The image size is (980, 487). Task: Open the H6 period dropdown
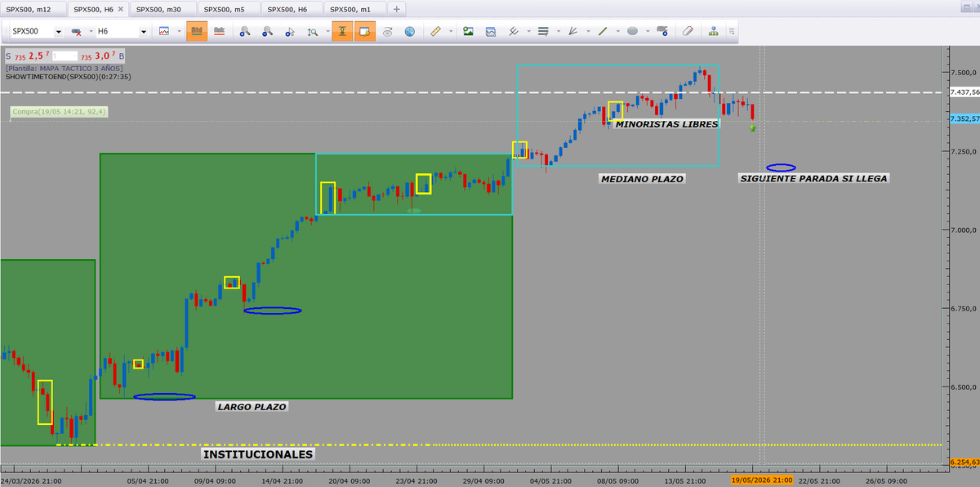(144, 33)
